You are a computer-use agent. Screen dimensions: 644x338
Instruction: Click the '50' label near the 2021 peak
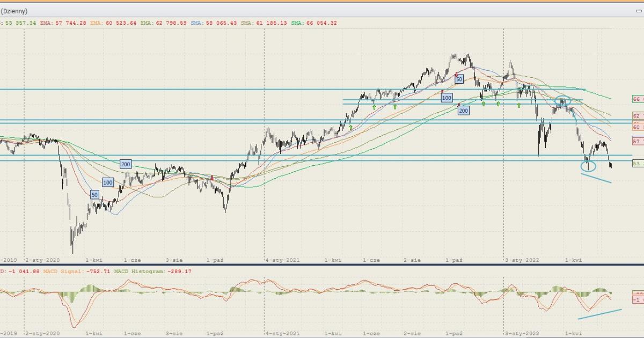(459, 79)
